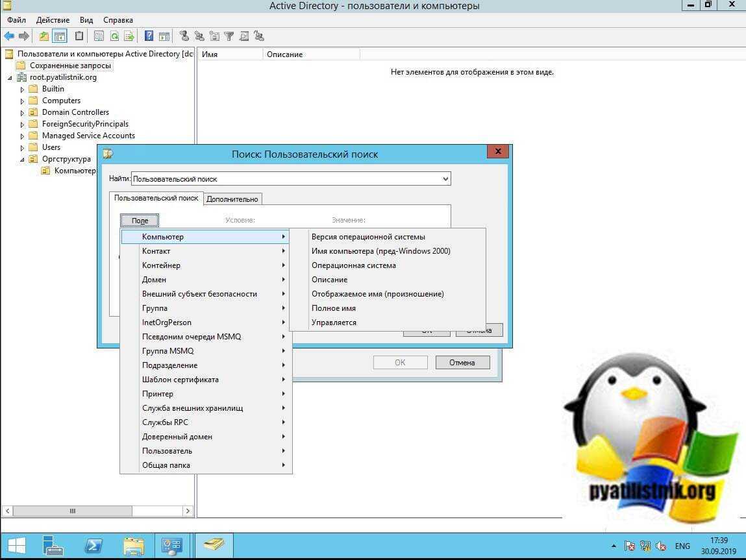
Task: Open PowerShell from the taskbar
Action: click(x=93, y=545)
